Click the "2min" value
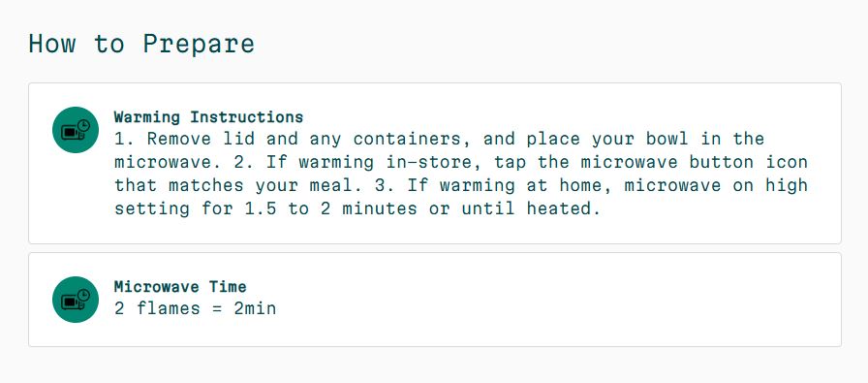This screenshot has width=868, height=383. tap(255, 308)
